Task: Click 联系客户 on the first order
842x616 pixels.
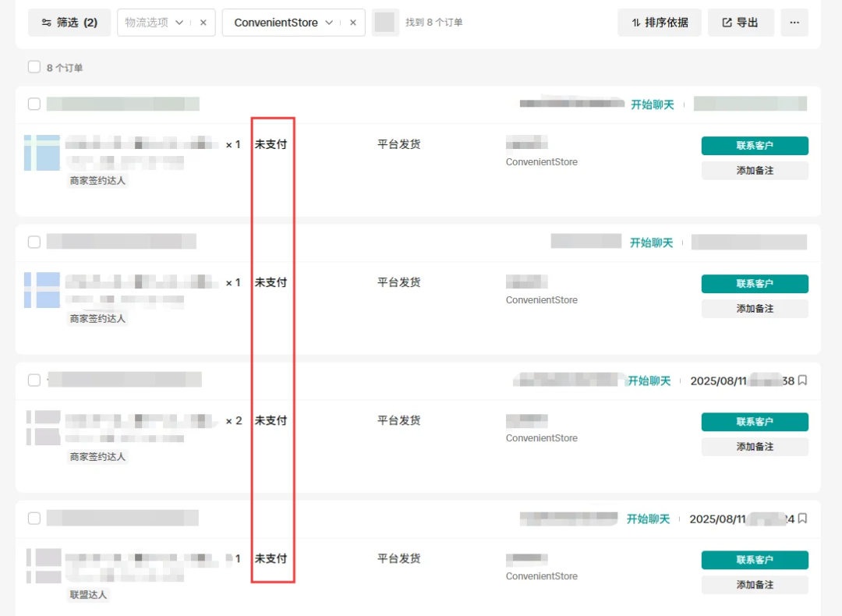Action: coord(754,145)
